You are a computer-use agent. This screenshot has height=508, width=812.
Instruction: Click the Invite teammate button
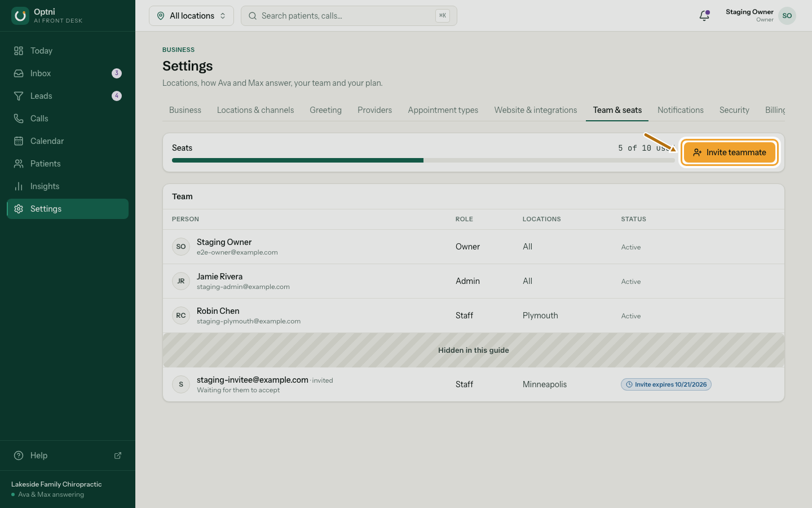click(730, 152)
